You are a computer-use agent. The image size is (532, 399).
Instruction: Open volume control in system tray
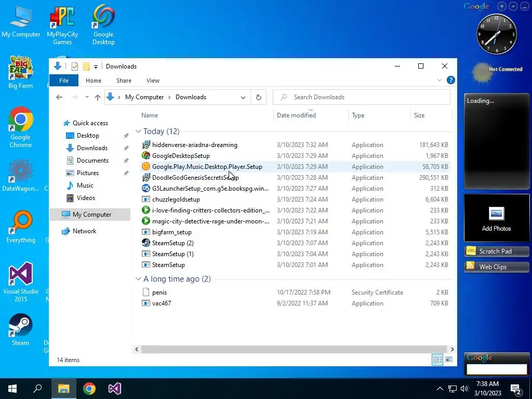point(464,389)
